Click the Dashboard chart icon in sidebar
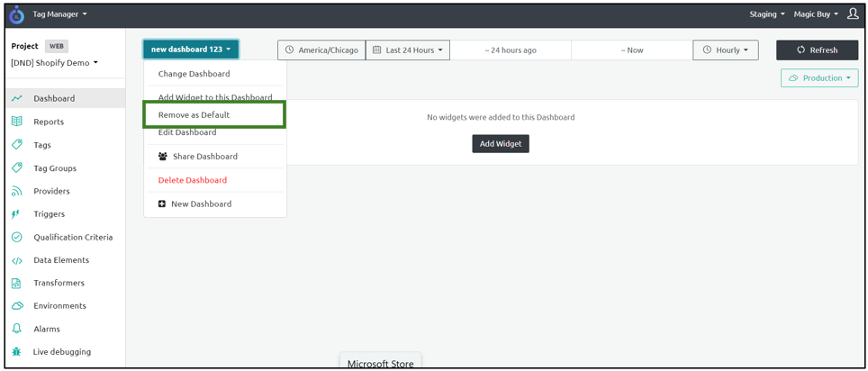 16,98
